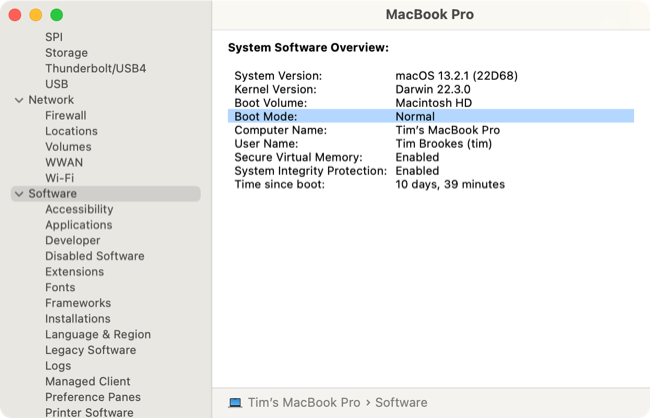Open Thunderbolt/USB4 hardware info

[95, 69]
